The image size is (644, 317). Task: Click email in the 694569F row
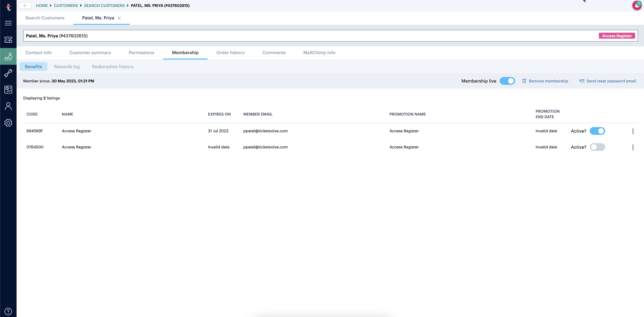(266, 131)
